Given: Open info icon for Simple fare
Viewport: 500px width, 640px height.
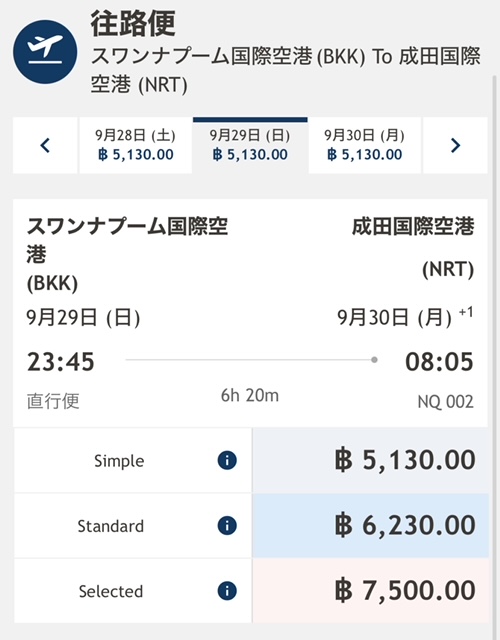Looking at the screenshot, I should [227, 461].
